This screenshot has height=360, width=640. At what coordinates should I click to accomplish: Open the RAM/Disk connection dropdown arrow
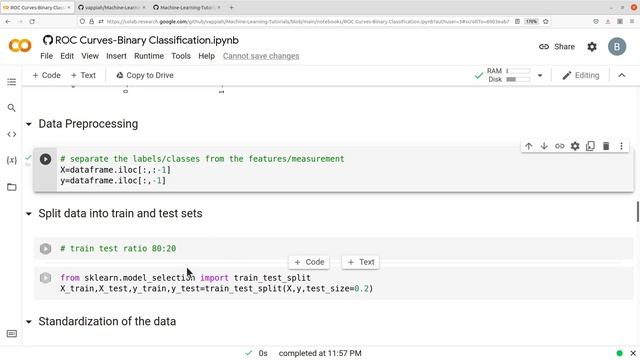point(540,76)
